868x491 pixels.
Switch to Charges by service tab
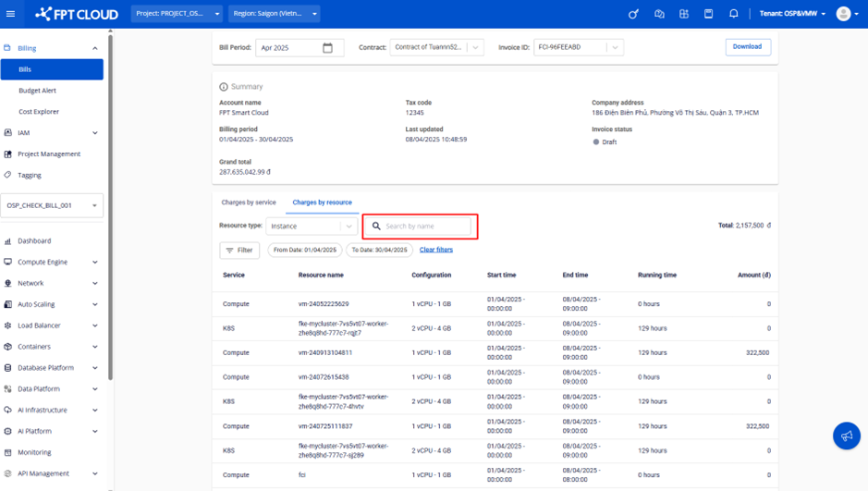[x=249, y=203]
